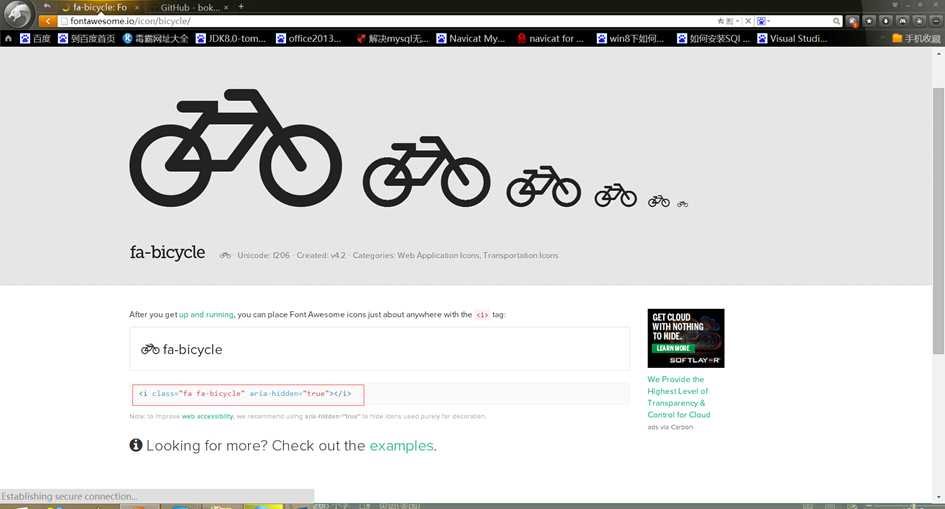Open the 'Navicat My...' bookmark
The height and width of the screenshot is (509, 945).
tap(471, 39)
